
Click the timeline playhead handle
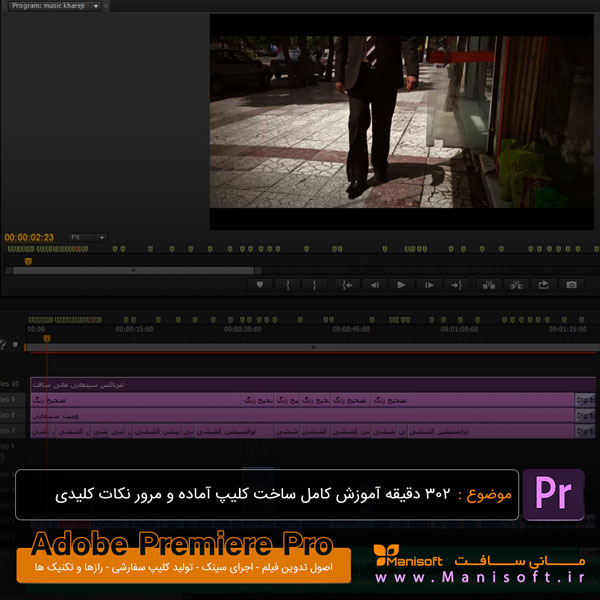[47, 339]
